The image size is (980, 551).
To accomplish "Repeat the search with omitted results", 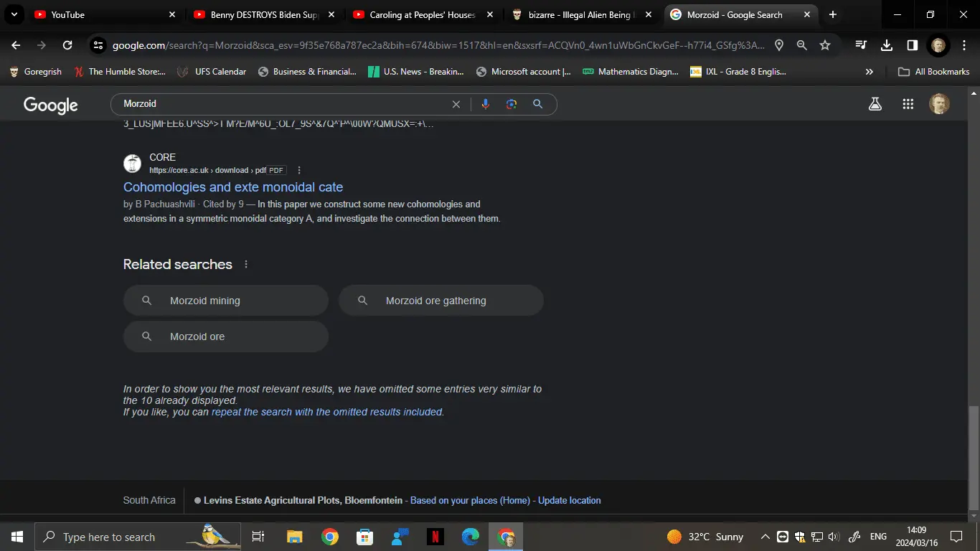I will (327, 412).
